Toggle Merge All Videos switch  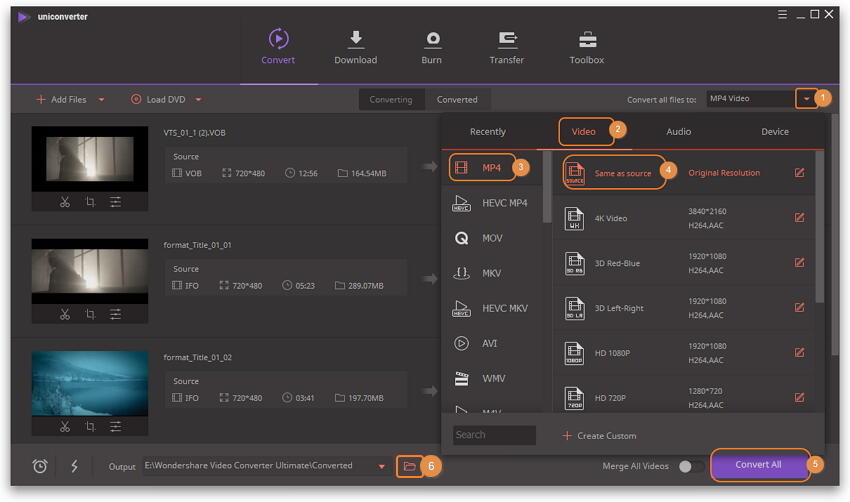[691, 466]
